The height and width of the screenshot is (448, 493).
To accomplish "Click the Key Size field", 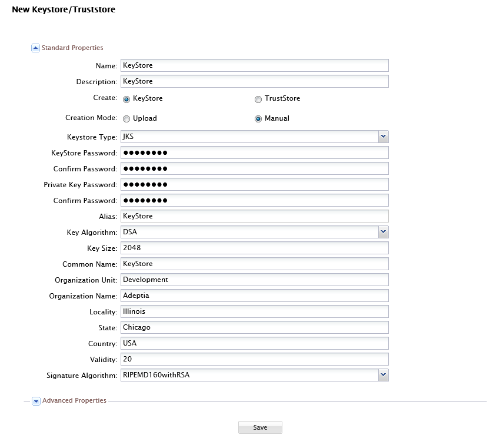I will (254, 248).
